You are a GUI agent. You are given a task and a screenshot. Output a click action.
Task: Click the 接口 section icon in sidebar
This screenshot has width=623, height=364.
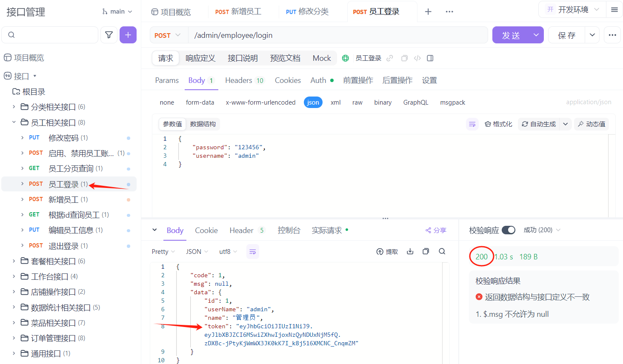pos(8,76)
